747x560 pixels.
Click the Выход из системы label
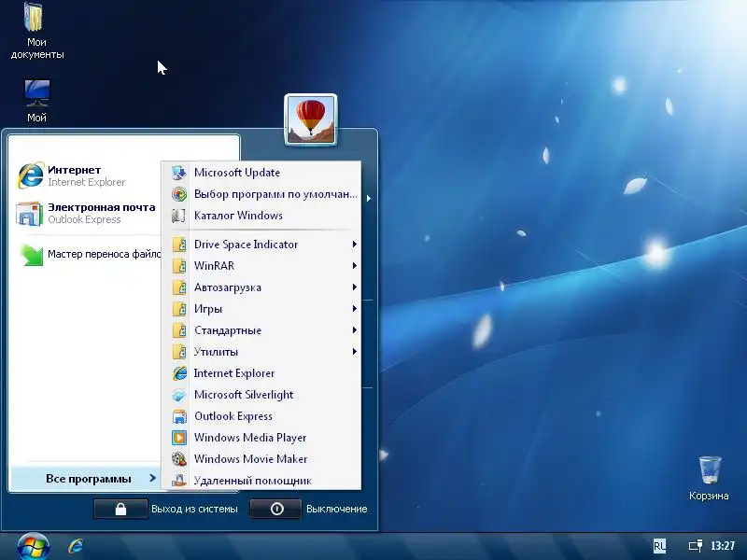[x=194, y=509]
